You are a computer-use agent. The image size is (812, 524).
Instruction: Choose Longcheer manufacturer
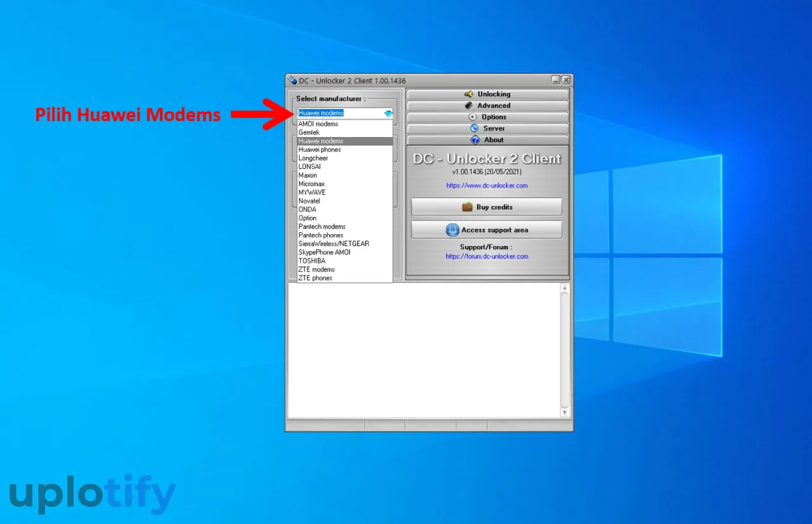[345, 158]
